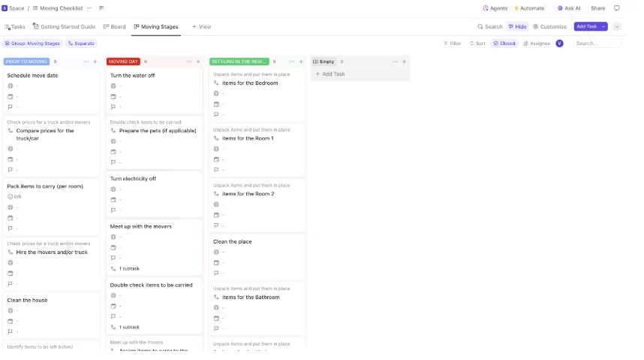Click the Add Task button
The width and height of the screenshot is (644, 360).
click(586, 27)
